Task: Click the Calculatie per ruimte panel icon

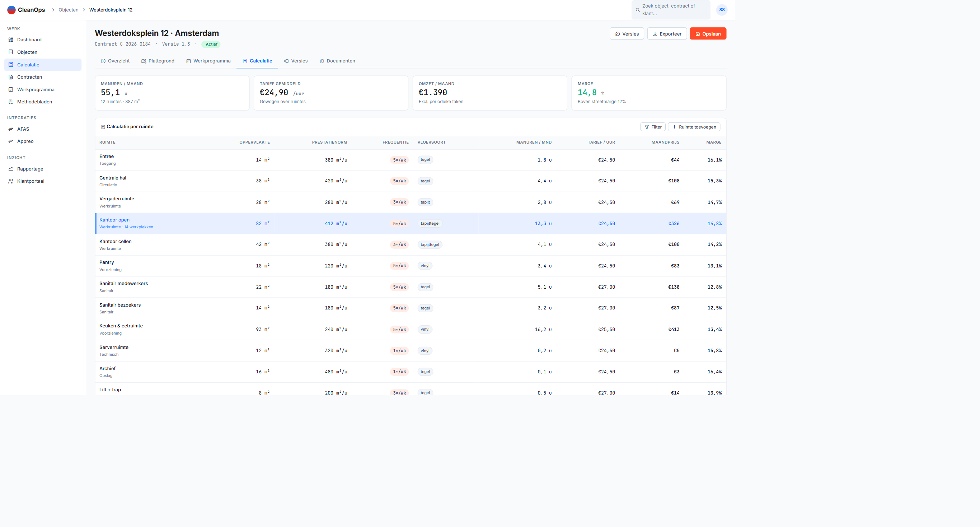Action: click(103, 127)
